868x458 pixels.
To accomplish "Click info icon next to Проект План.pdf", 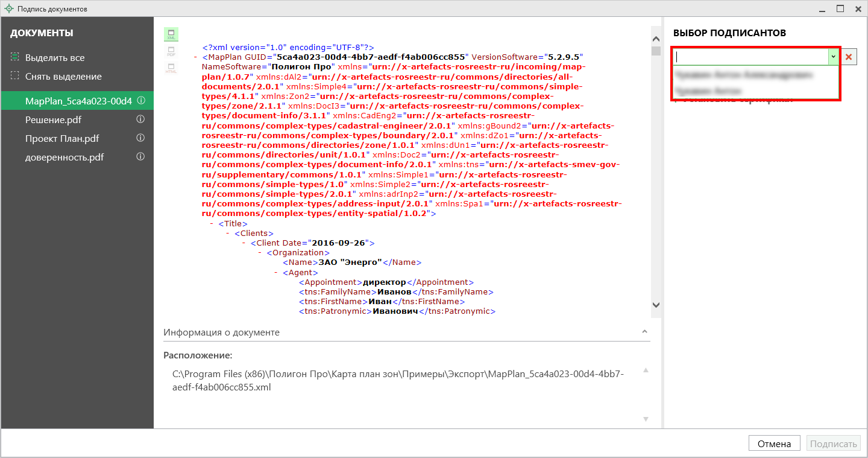I will pyautogui.click(x=141, y=138).
